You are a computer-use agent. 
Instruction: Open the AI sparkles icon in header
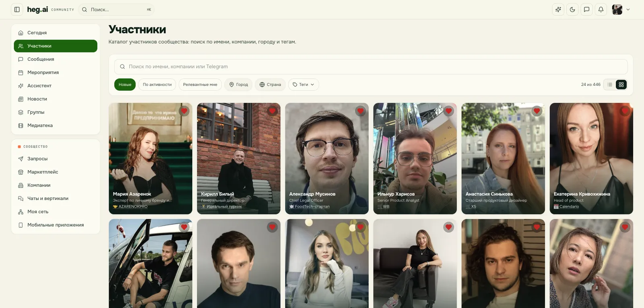pos(558,9)
